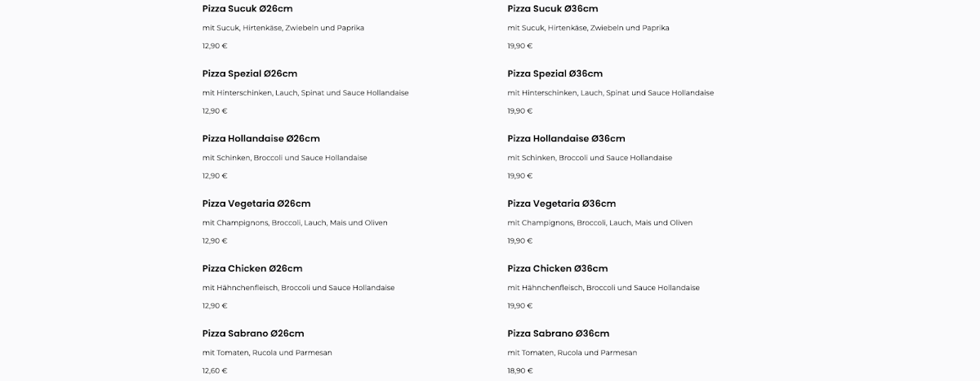Select Pizza Vegetaria Ø26cm entry
980x381 pixels.
tap(256, 204)
